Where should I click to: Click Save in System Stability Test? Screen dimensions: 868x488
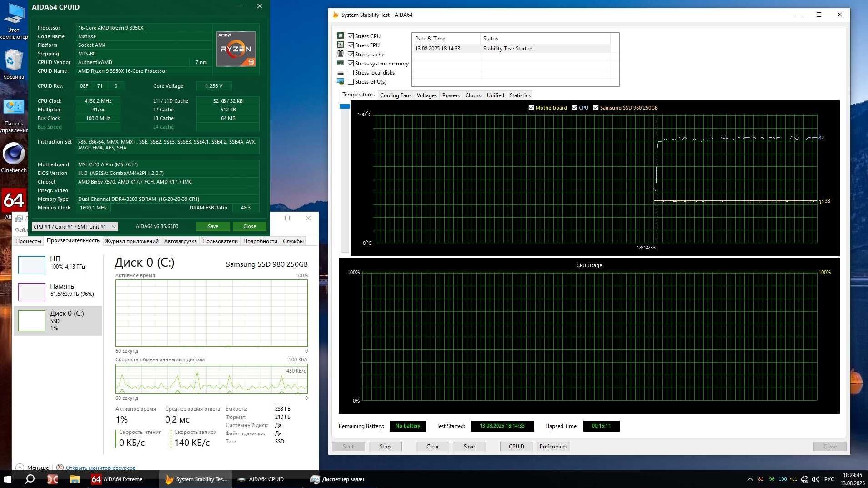coord(469,447)
